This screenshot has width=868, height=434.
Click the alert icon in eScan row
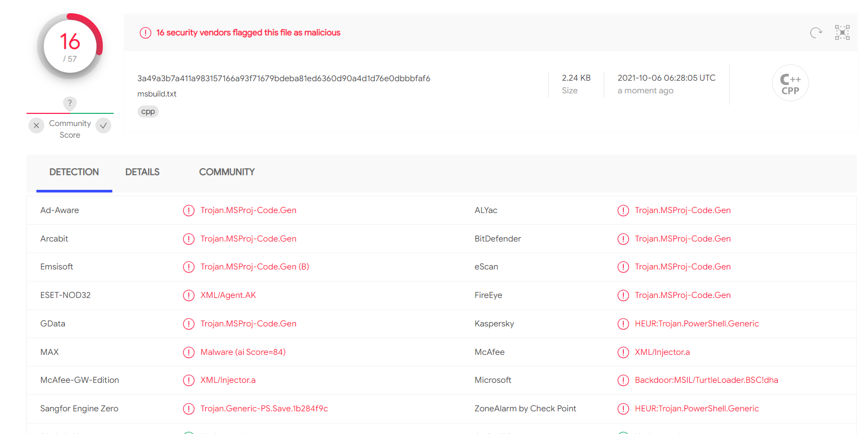(623, 267)
